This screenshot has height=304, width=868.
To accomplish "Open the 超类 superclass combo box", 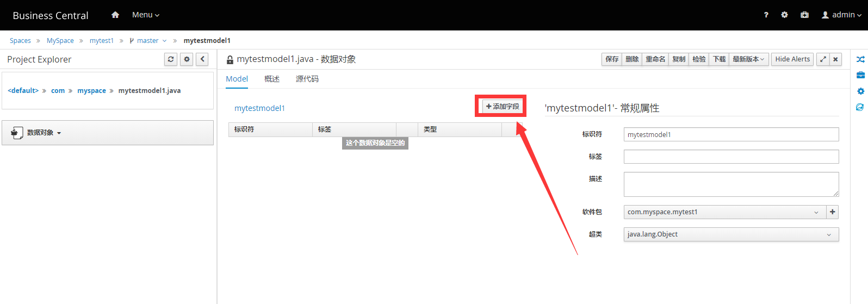I will [731, 234].
